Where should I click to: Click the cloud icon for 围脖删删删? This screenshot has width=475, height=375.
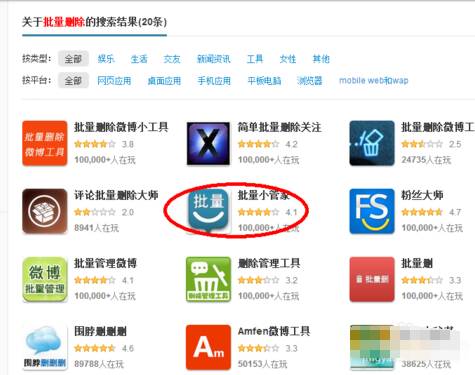[45, 347]
